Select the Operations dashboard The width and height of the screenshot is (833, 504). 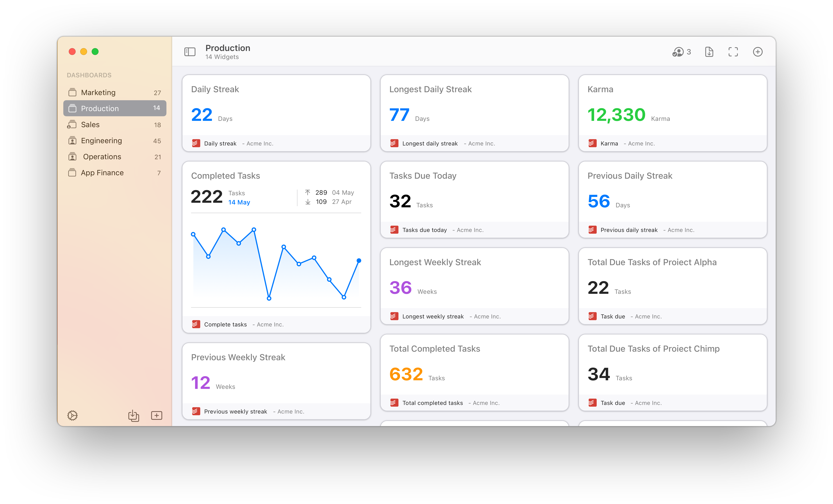tap(102, 157)
